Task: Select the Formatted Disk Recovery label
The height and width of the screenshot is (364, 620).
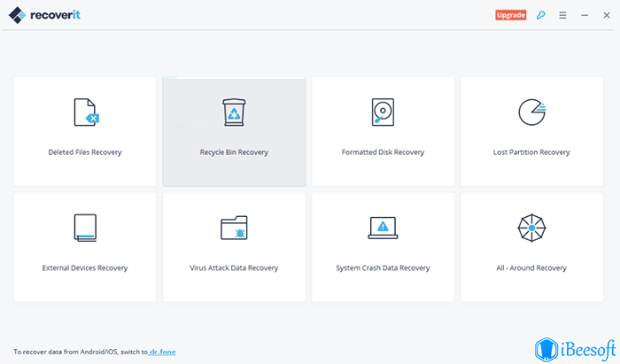Action: tap(383, 152)
